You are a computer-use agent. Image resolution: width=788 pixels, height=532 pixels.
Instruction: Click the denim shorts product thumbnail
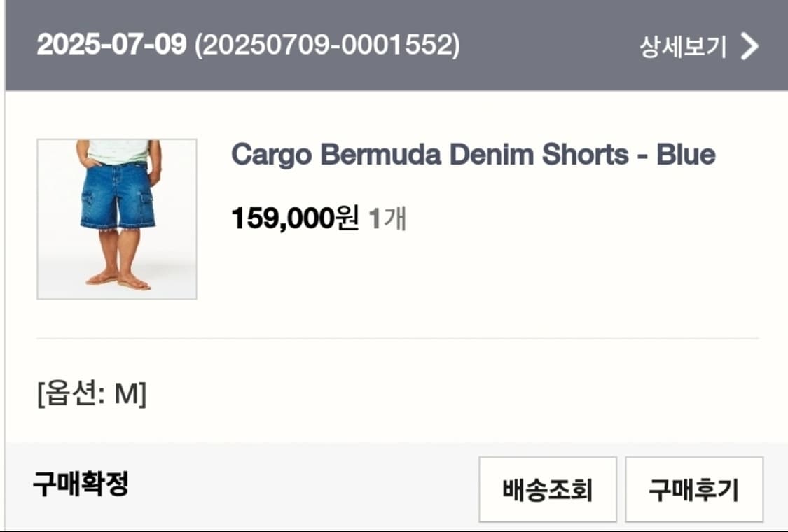[x=117, y=219]
